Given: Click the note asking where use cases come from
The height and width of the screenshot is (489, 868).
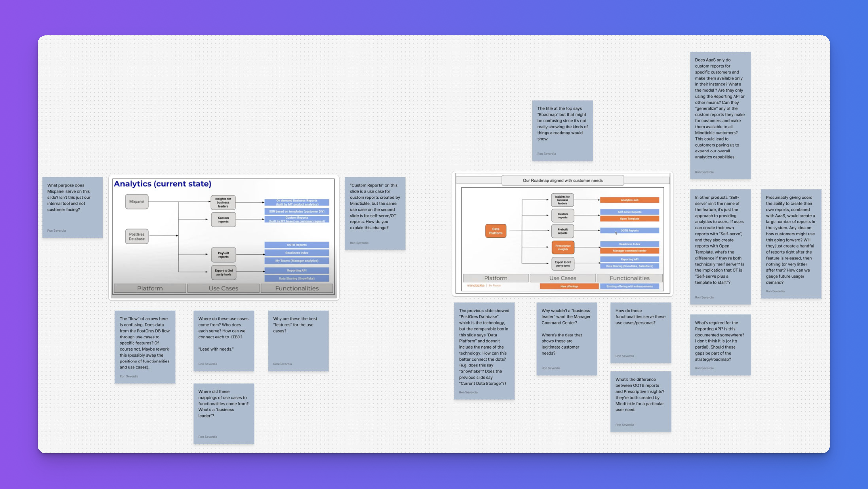Looking at the screenshot, I should click(223, 341).
